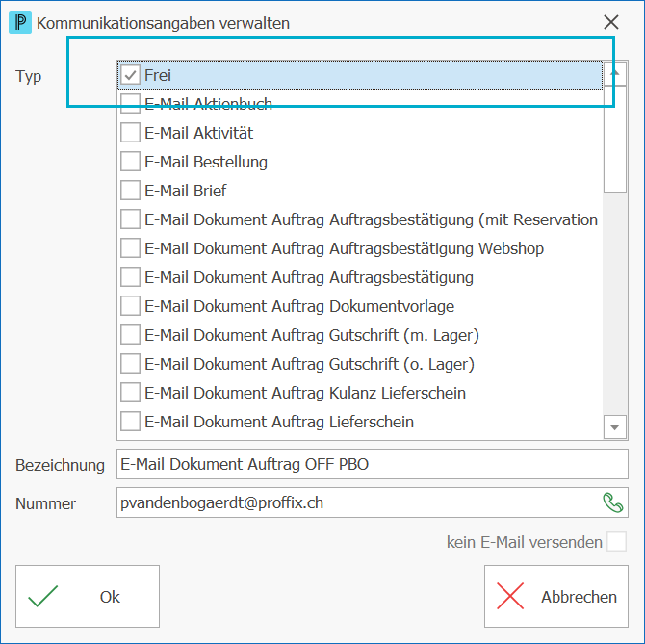Select 'Gutschrift (o. Lager)' row text
The image size is (645, 644).
click(401, 365)
